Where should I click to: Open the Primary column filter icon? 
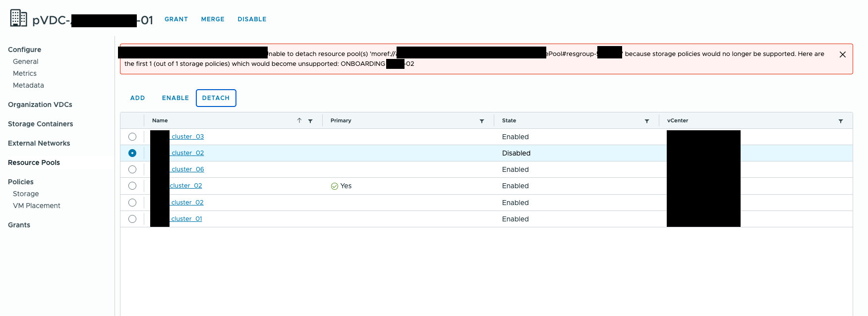point(482,121)
